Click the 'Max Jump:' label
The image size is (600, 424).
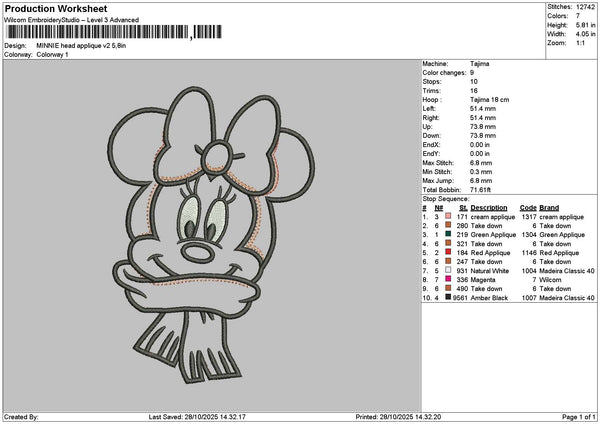pyautogui.click(x=437, y=181)
